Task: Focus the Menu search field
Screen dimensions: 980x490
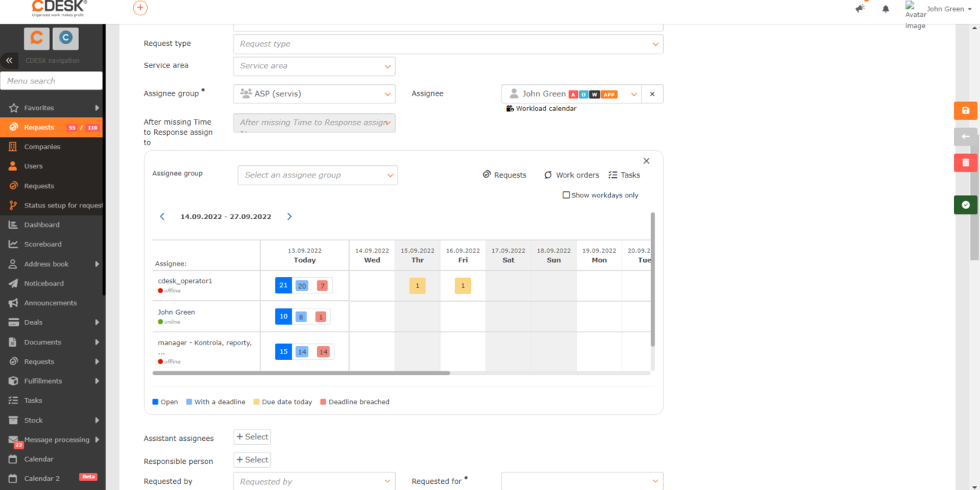Action: point(51,80)
